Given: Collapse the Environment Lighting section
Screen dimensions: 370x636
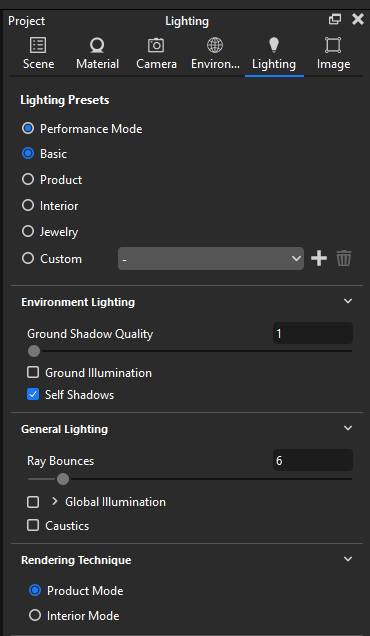Looking at the screenshot, I should (348, 301).
